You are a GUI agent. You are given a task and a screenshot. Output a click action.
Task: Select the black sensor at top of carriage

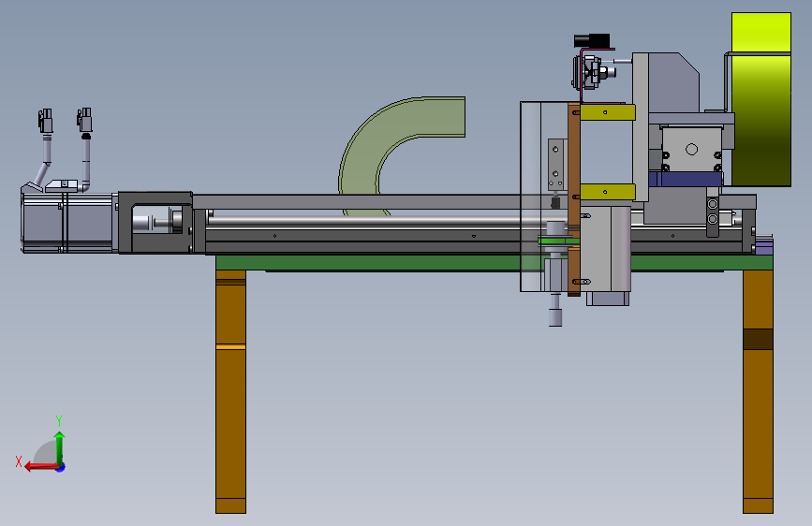592,40
